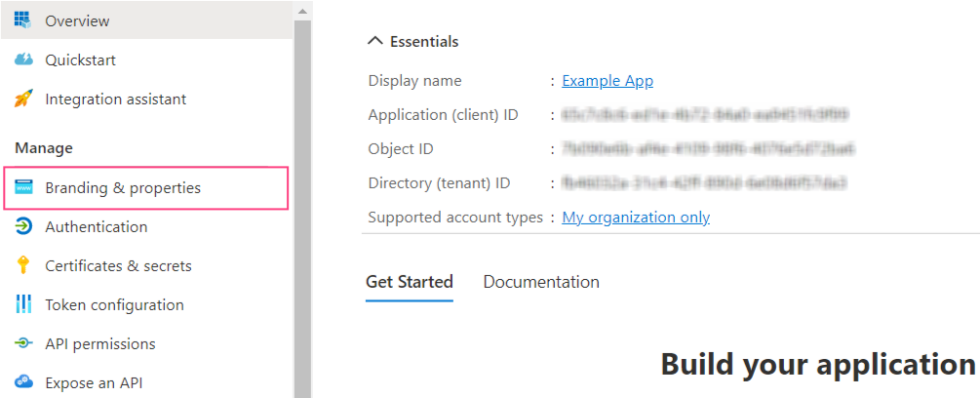The image size is (980, 398).
Task: Open the Example App display name link
Action: (x=608, y=81)
